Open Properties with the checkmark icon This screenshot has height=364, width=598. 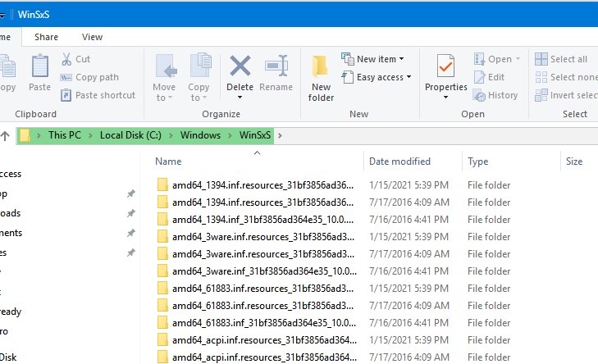pos(445,67)
